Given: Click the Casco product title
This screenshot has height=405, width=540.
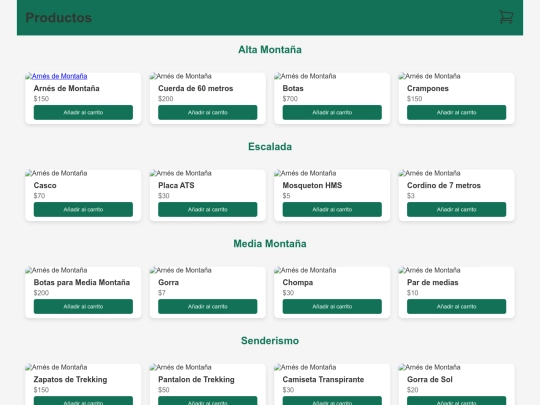Looking at the screenshot, I should (45, 186).
